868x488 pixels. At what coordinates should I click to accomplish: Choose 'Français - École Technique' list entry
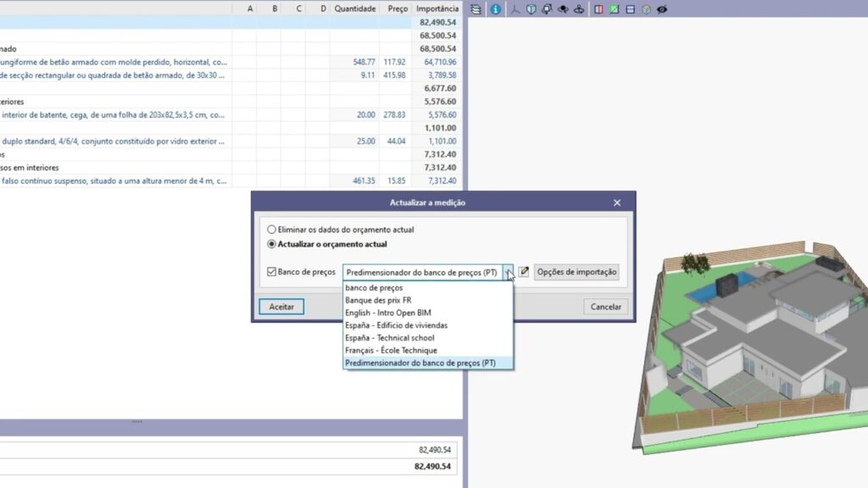pos(391,351)
